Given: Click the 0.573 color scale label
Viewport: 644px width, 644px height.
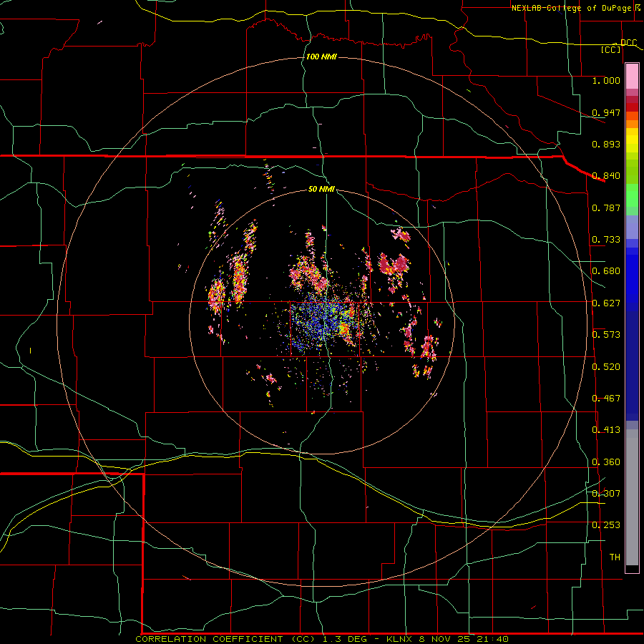Looking at the screenshot, I should pyautogui.click(x=606, y=335).
